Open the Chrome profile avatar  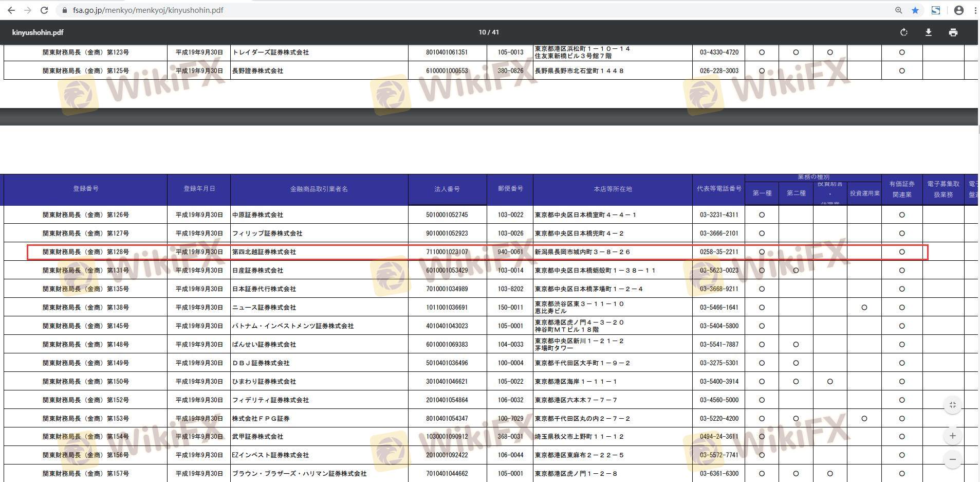coord(958,10)
